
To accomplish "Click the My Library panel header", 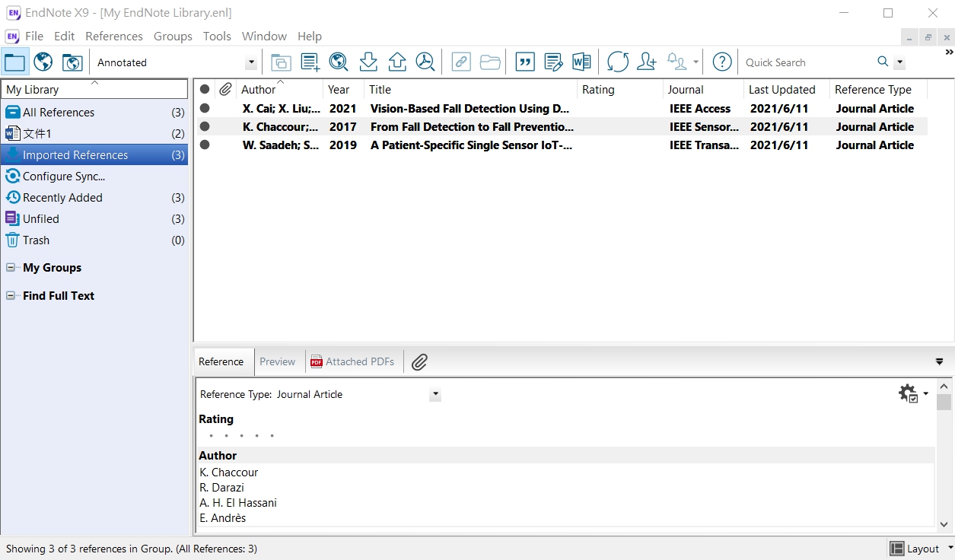I will pyautogui.click(x=94, y=89).
